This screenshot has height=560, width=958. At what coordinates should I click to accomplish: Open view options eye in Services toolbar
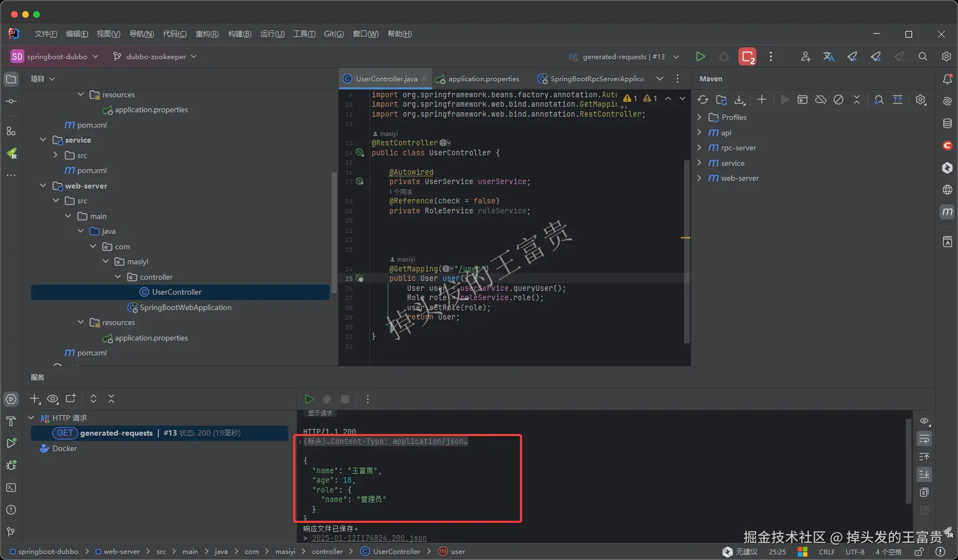(x=53, y=399)
